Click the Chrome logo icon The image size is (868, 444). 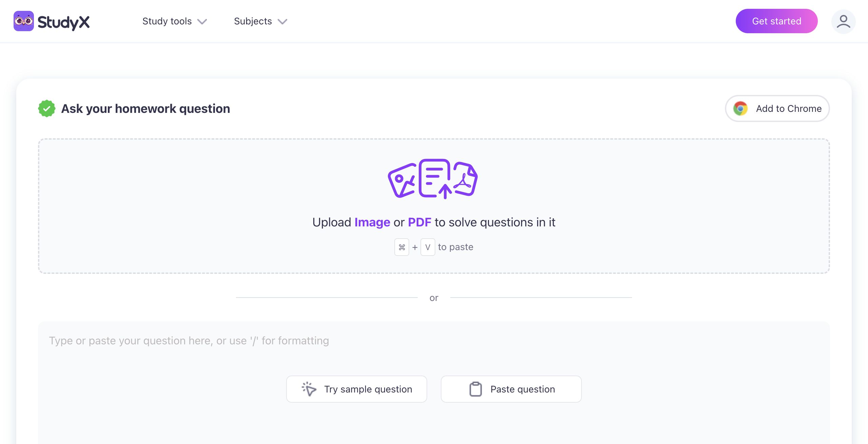click(x=740, y=108)
